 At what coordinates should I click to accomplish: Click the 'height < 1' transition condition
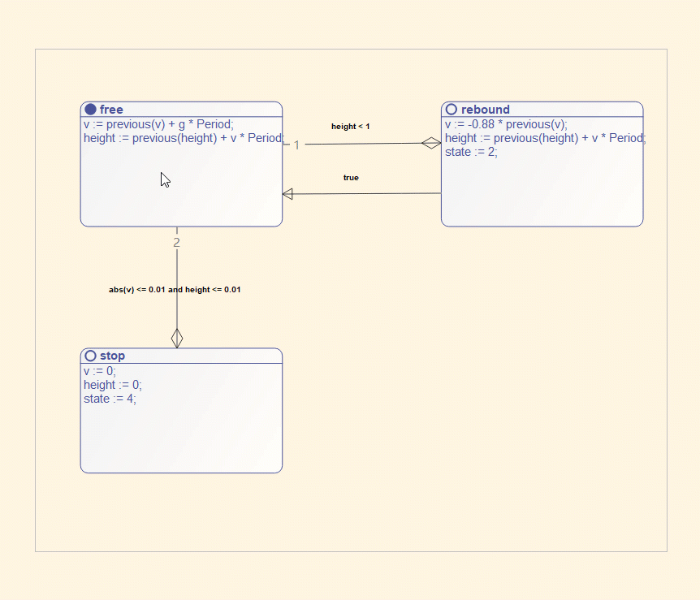(351, 127)
